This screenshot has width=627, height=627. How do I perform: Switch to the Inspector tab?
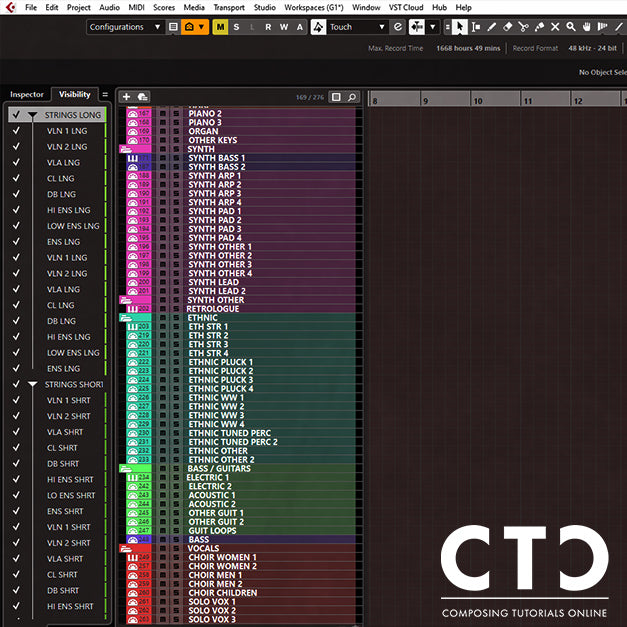27,94
